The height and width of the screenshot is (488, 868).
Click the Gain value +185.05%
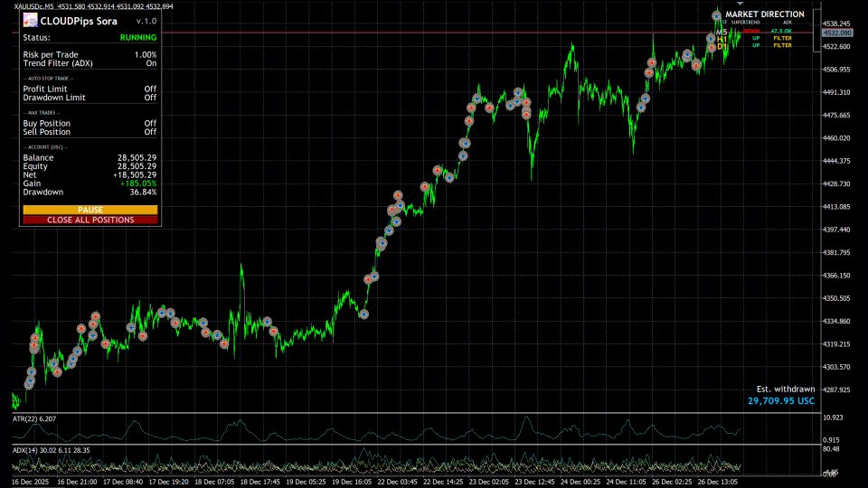click(x=138, y=183)
